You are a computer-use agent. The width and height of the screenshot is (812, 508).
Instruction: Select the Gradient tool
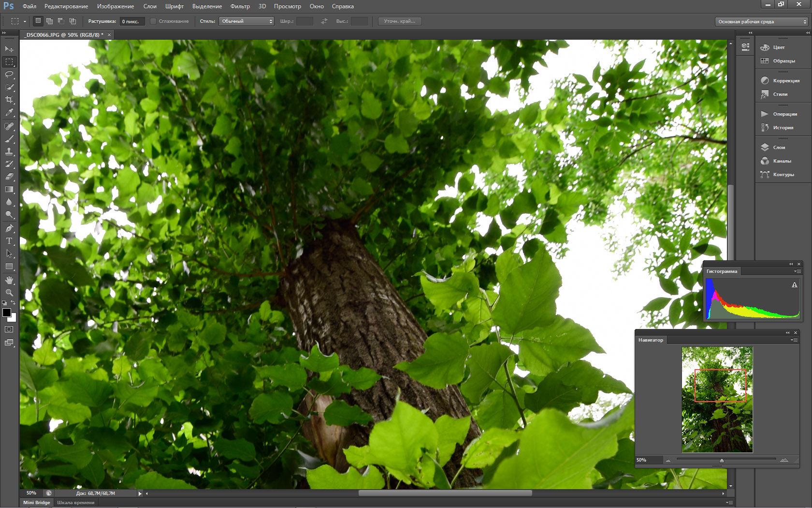tap(9, 189)
